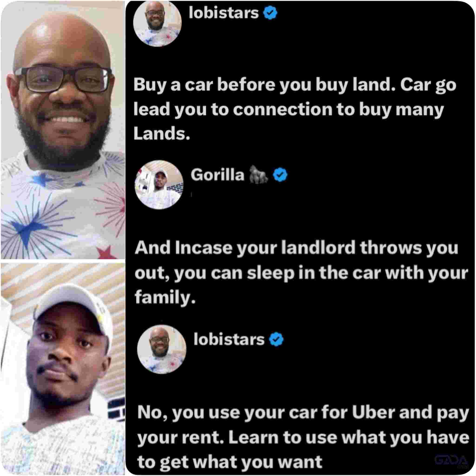Click the gorilla emoji beside the name
This screenshot has width=476, height=476.
click(x=259, y=175)
